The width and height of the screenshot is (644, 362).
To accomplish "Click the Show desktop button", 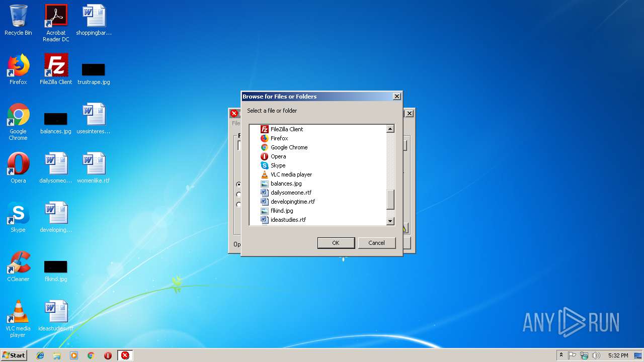I will pos(639,355).
